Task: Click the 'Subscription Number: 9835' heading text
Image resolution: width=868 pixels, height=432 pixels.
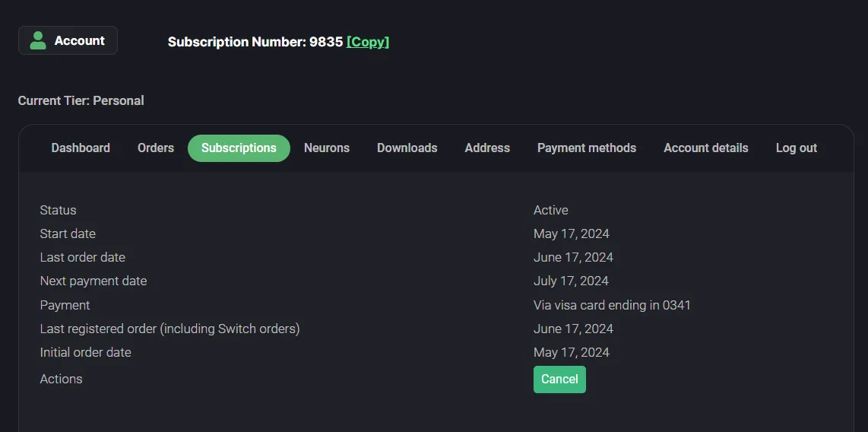Action: [255, 42]
